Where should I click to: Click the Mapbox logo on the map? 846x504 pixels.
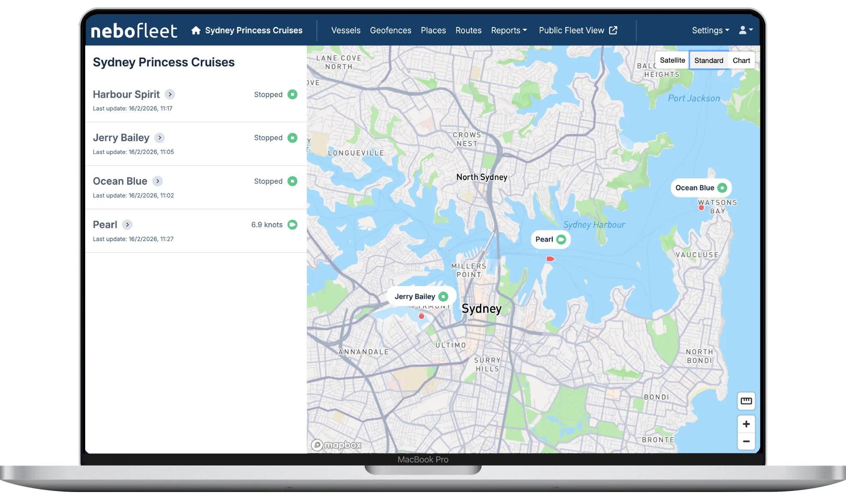(336, 445)
